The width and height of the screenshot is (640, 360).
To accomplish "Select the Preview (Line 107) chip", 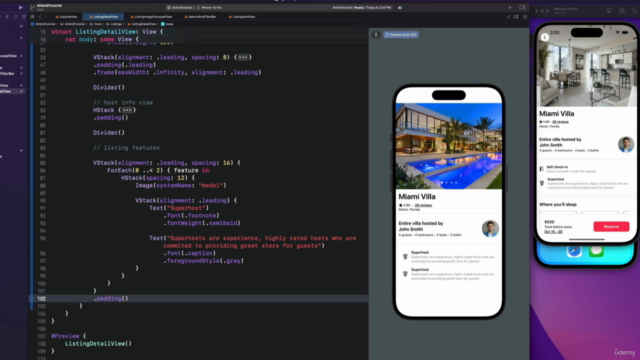I will pyautogui.click(x=401, y=35).
